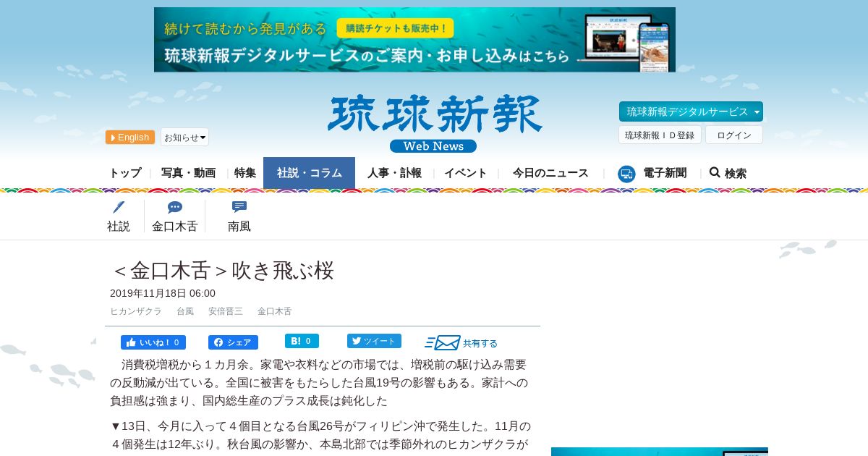Click the ログイン button
The height and width of the screenshot is (456, 868).
pos(734,135)
